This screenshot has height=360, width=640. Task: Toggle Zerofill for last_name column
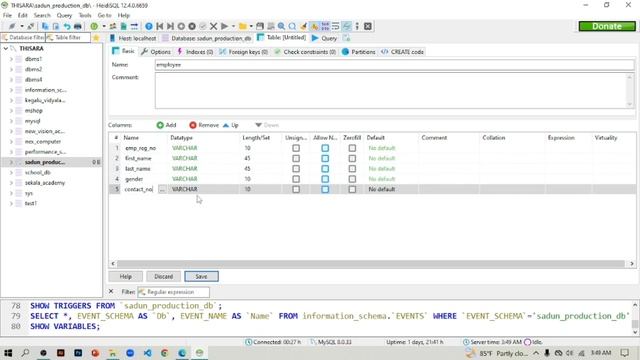tap(352, 169)
